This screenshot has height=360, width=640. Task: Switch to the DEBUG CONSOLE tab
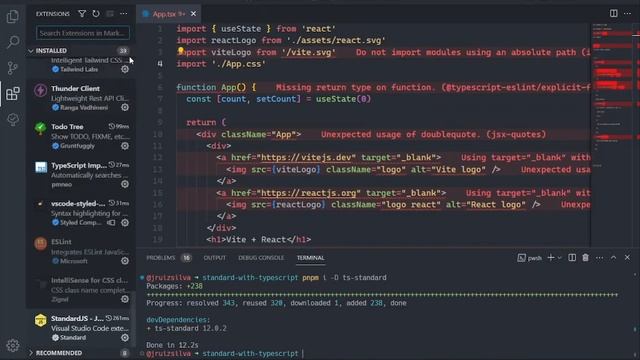(261, 258)
